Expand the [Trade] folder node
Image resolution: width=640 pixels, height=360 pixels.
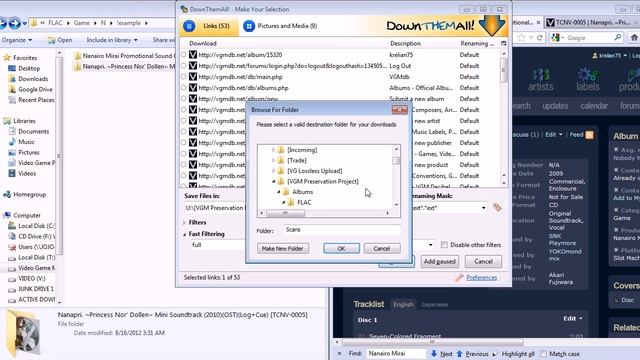click(273, 161)
